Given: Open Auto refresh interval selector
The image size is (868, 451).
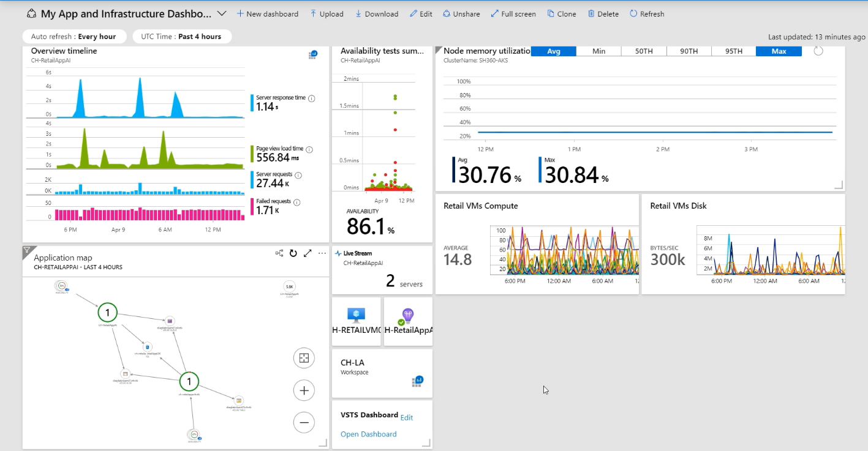Looking at the screenshot, I should coord(74,37).
